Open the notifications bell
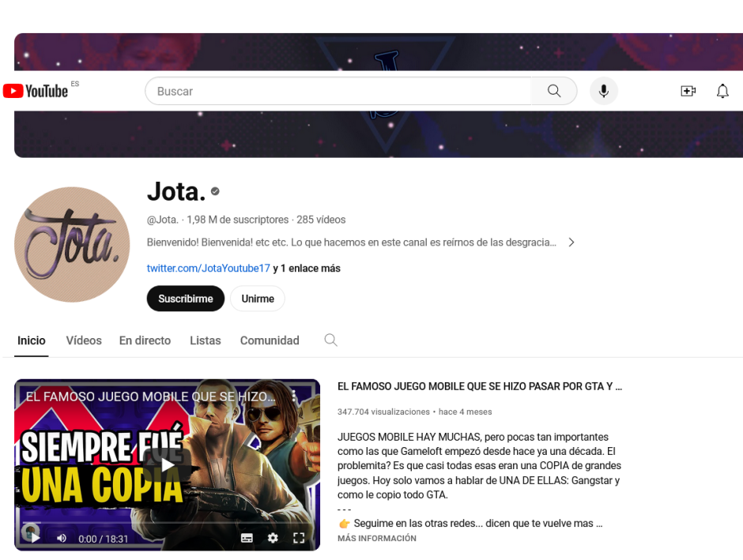 point(722,91)
